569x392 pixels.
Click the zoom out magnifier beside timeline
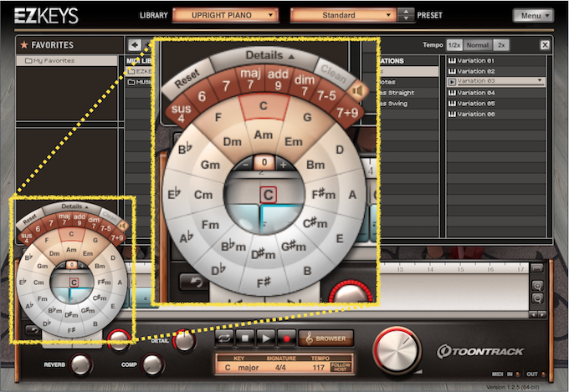537,298
